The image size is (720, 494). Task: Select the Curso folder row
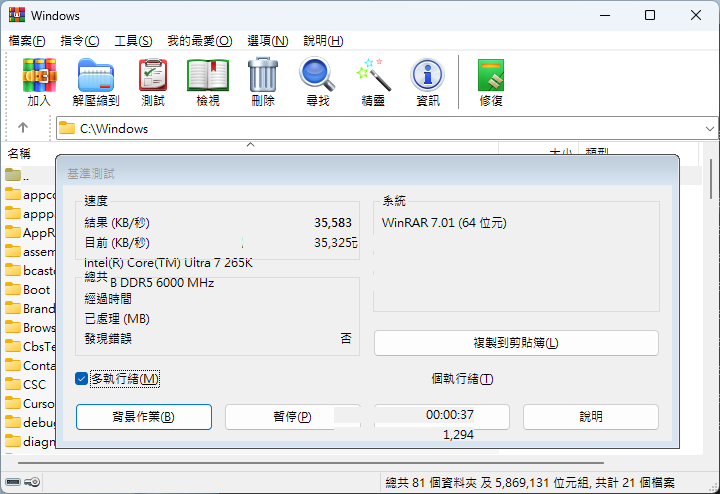tap(30, 403)
